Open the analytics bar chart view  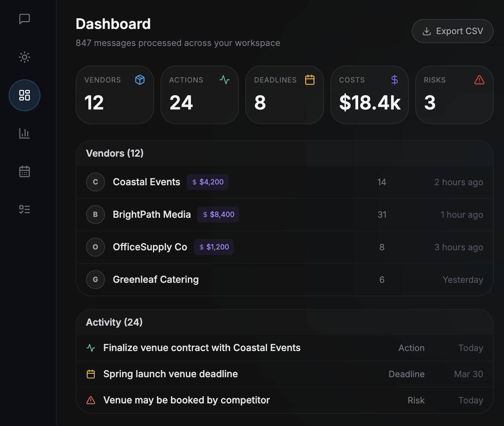(24, 133)
